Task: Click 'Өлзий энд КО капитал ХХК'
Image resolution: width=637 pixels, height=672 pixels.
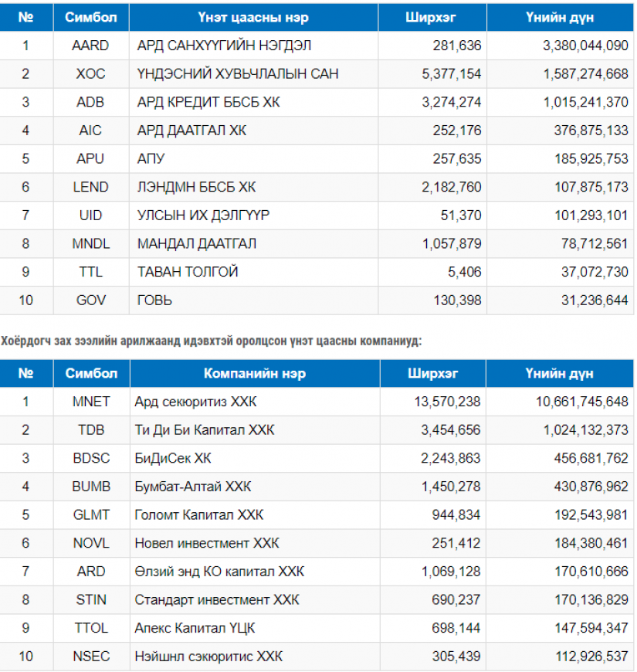Action: 219,572
